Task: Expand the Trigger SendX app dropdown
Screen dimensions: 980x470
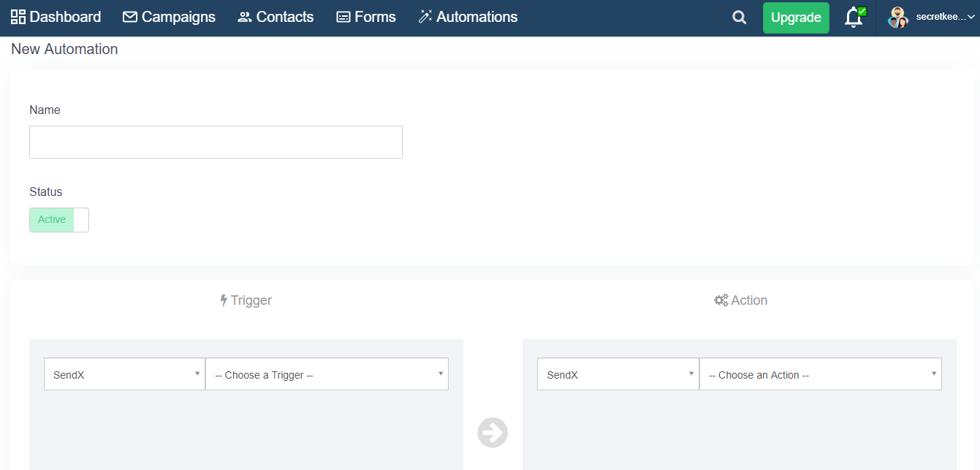Action: click(x=124, y=374)
